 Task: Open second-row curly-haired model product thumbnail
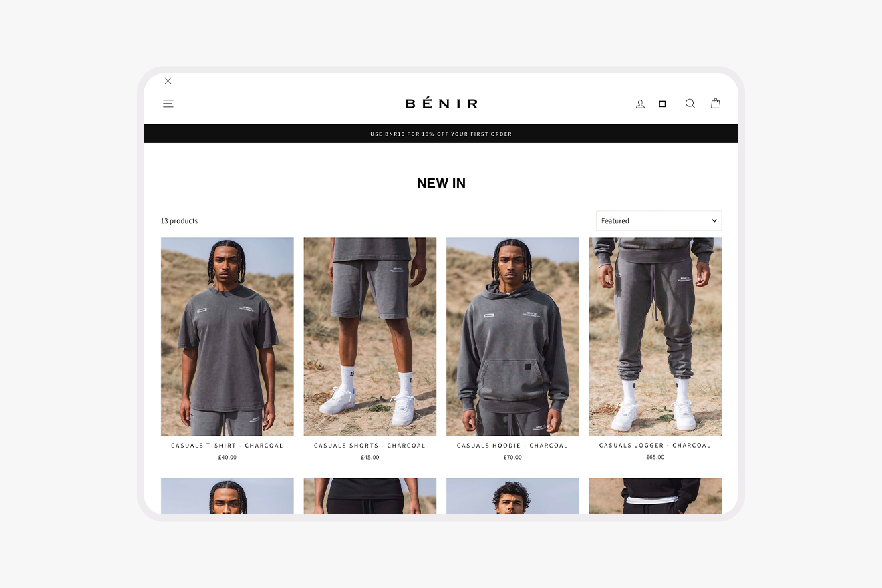(x=512, y=496)
